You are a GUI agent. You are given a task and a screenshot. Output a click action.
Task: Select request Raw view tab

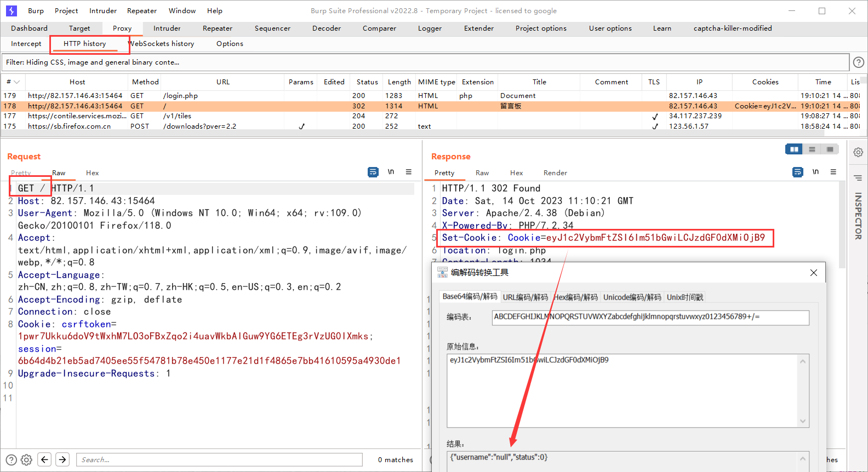click(59, 172)
